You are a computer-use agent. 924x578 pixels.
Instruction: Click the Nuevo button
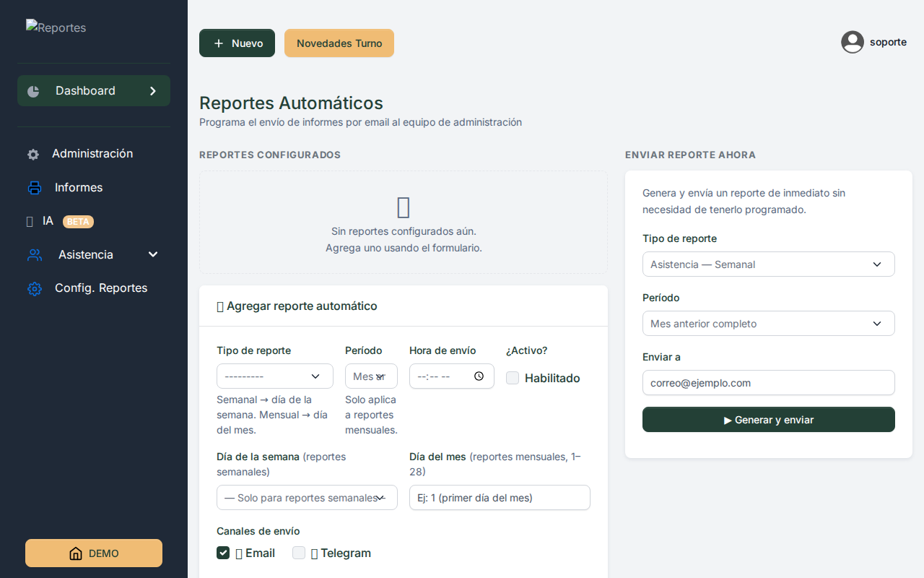coord(237,43)
